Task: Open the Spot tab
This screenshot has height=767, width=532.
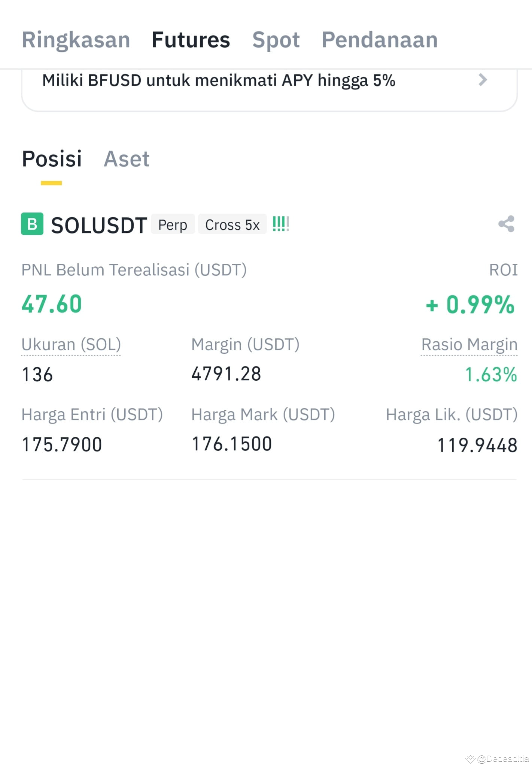Action: 276,40
